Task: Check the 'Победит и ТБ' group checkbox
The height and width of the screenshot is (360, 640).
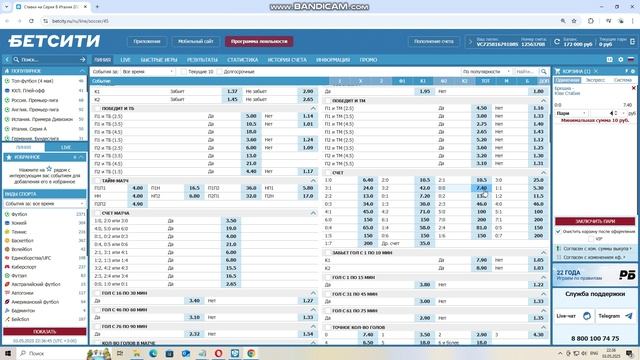Action: click(97, 109)
